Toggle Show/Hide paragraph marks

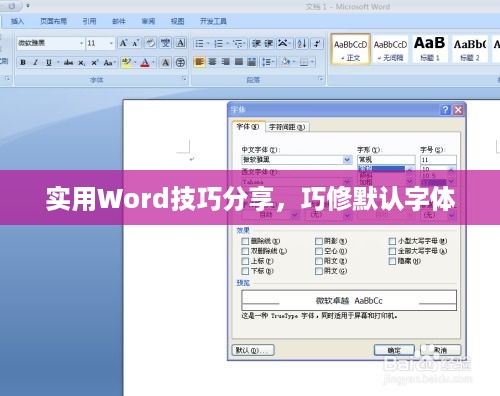317,43
